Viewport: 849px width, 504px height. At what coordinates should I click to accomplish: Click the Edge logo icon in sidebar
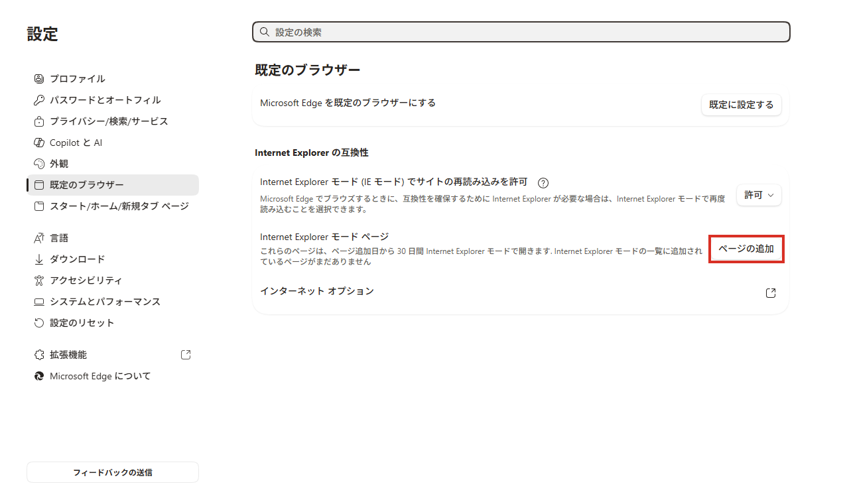coord(38,376)
